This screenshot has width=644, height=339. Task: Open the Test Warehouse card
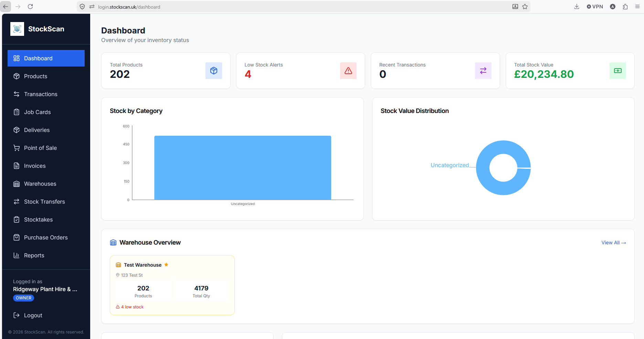point(172,285)
